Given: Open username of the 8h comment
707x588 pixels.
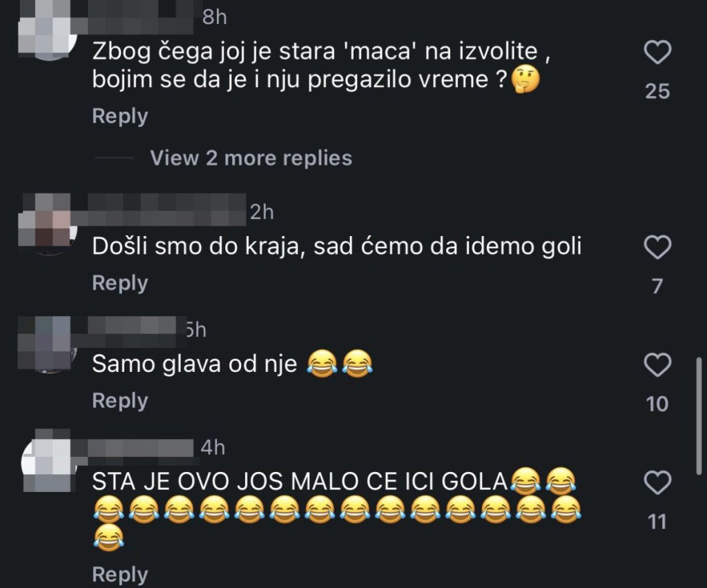Looking at the screenshot, I should point(137,17).
